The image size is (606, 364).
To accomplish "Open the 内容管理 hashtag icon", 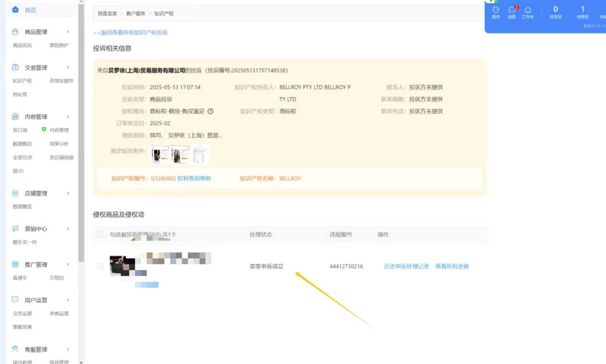I will [x=15, y=117].
